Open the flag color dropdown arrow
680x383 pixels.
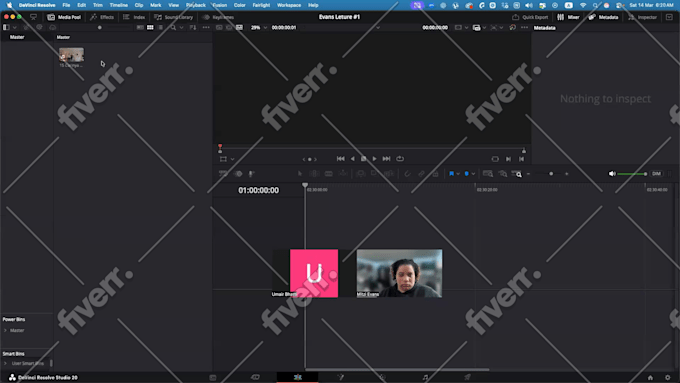click(x=458, y=174)
